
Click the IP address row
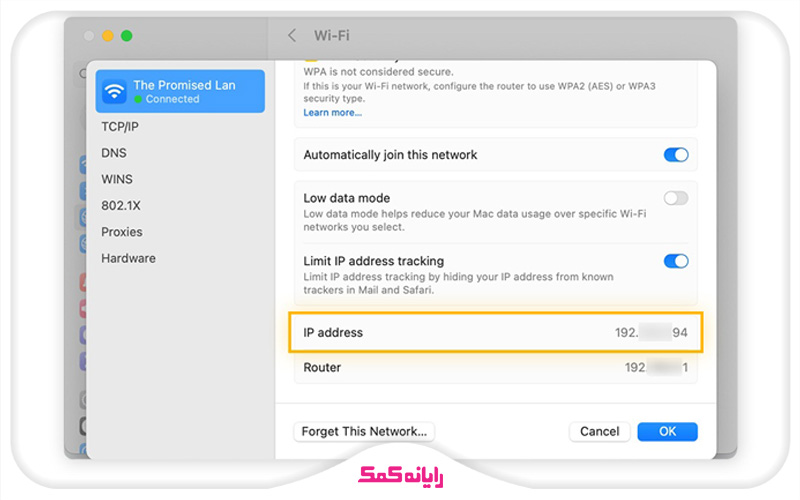tap(495, 332)
